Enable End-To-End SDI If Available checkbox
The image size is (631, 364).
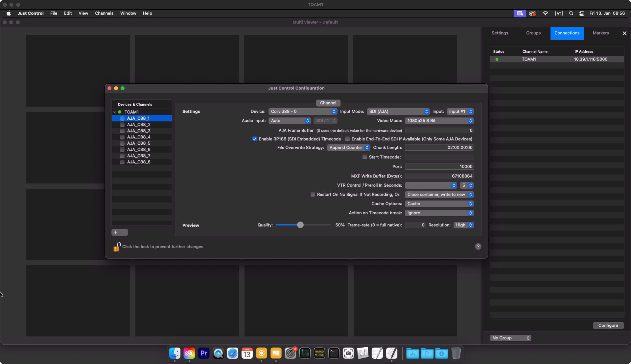(x=347, y=139)
